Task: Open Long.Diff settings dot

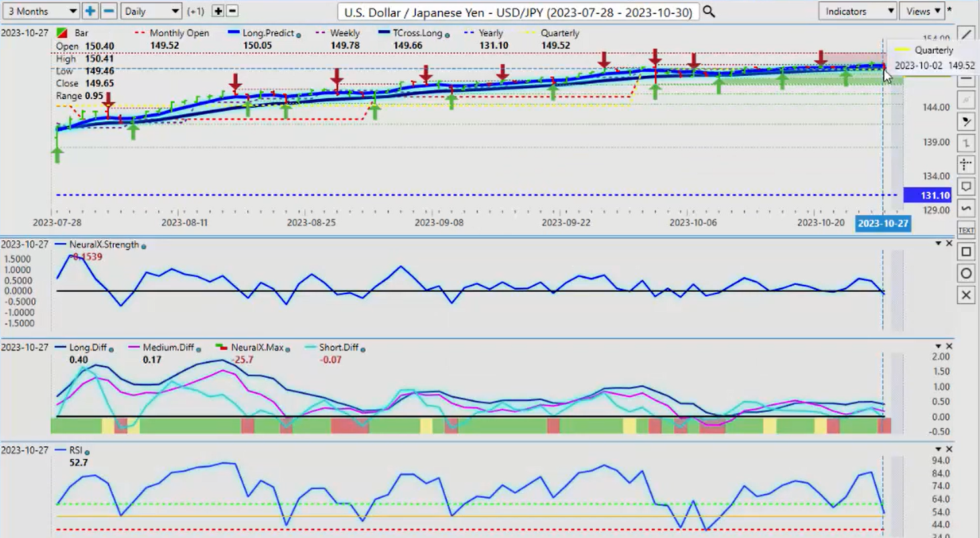Action: (111, 349)
